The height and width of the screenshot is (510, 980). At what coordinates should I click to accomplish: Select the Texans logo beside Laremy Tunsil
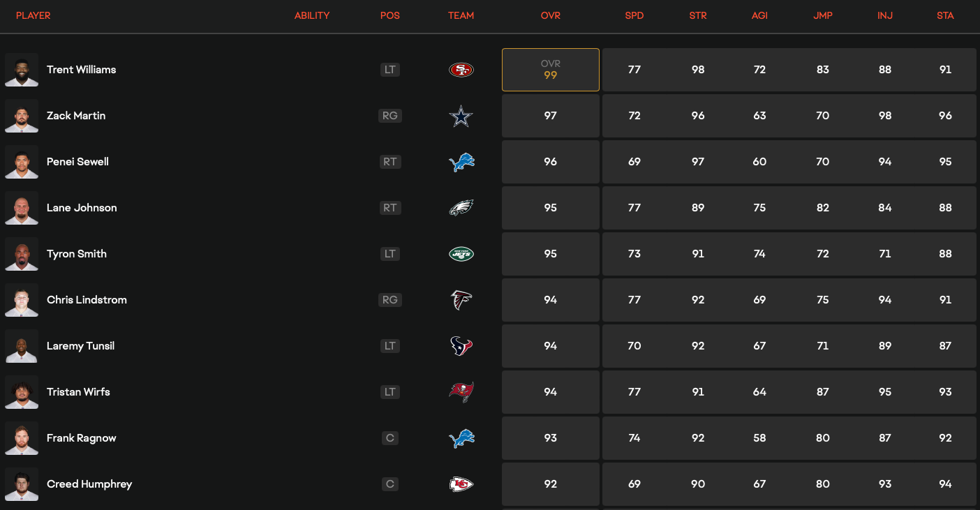[461, 346]
